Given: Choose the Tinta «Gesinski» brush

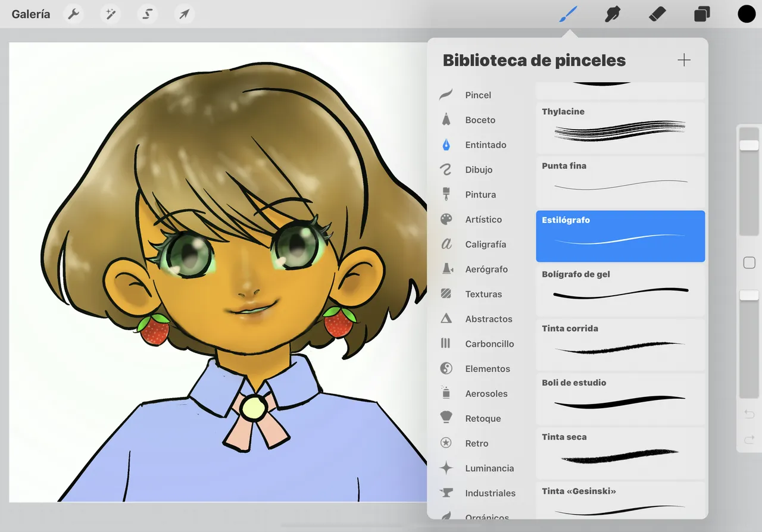Looking at the screenshot, I should pyautogui.click(x=620, y=500).
